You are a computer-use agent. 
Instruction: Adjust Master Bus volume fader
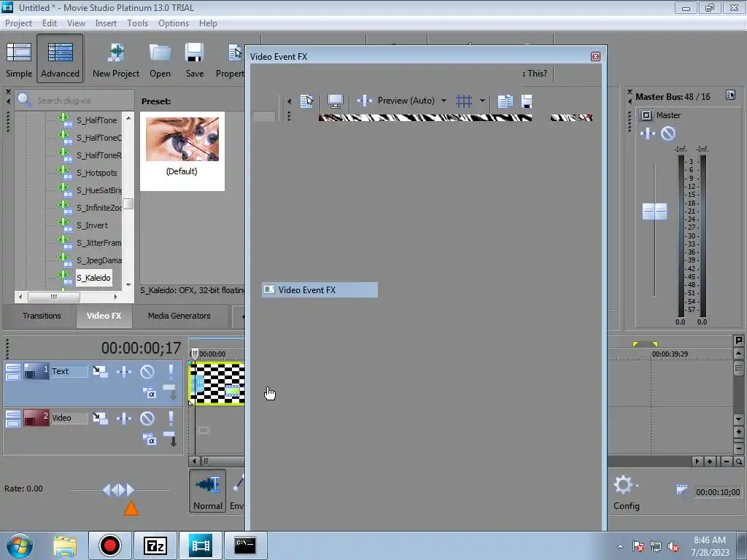(x=654, y=211)
